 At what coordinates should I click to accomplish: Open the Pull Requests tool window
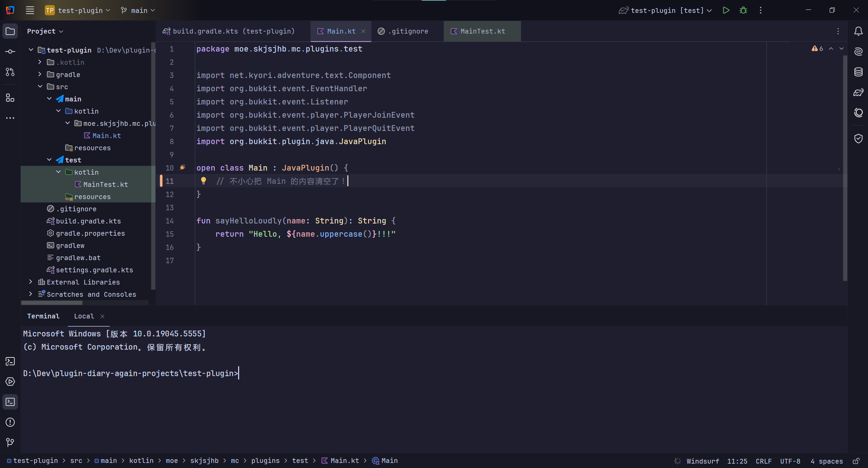click(10, 72)
